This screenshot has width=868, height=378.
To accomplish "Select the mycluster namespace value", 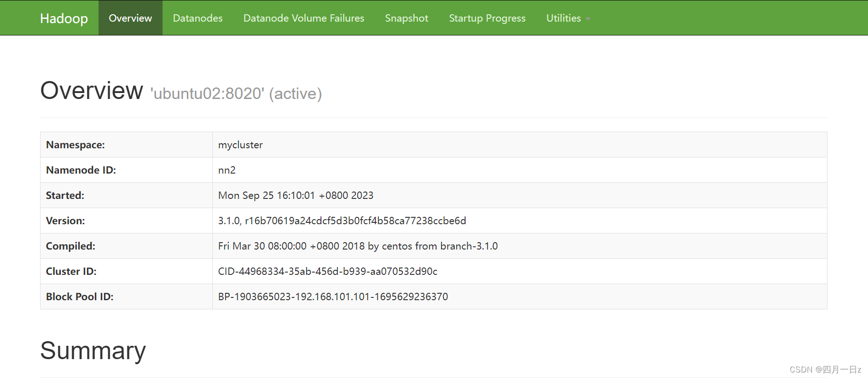I will (x=240, y=145).
